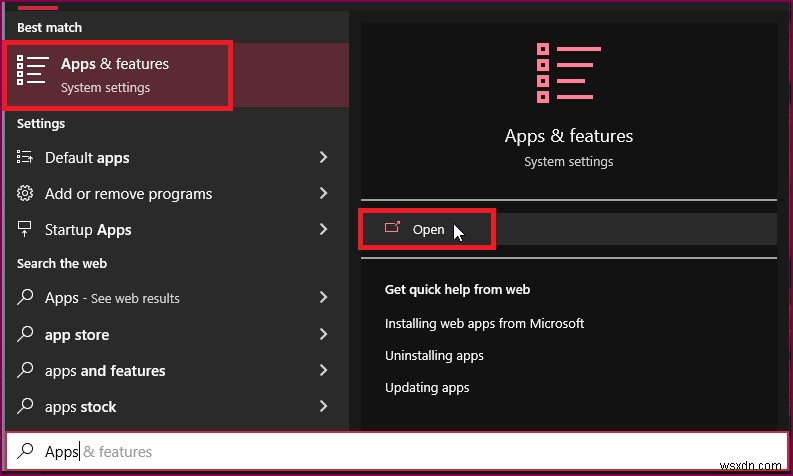The width and height of the screenshot is (793, 476).
Task: Expand the Add or remove programs chevron
Action: pyautogui.click(x=324, y=193)
